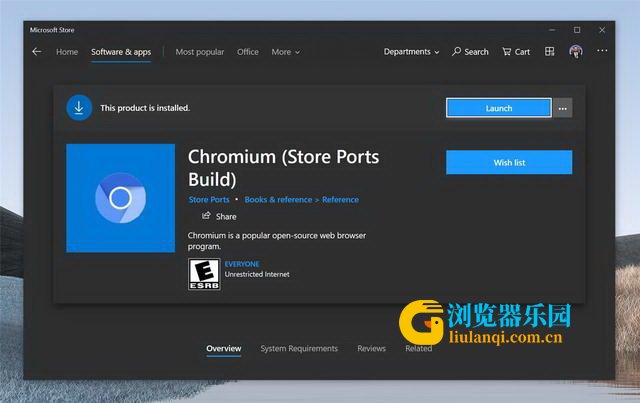This screenshot has height=403, width=640.
Task: Select the Software & apps tab
Action: click(x=121, y=52)
